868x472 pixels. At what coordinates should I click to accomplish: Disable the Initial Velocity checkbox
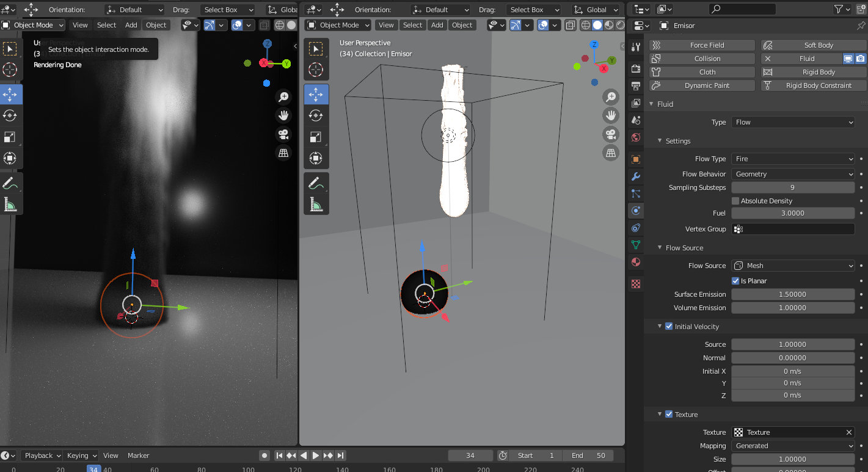(x=669, y=327)
